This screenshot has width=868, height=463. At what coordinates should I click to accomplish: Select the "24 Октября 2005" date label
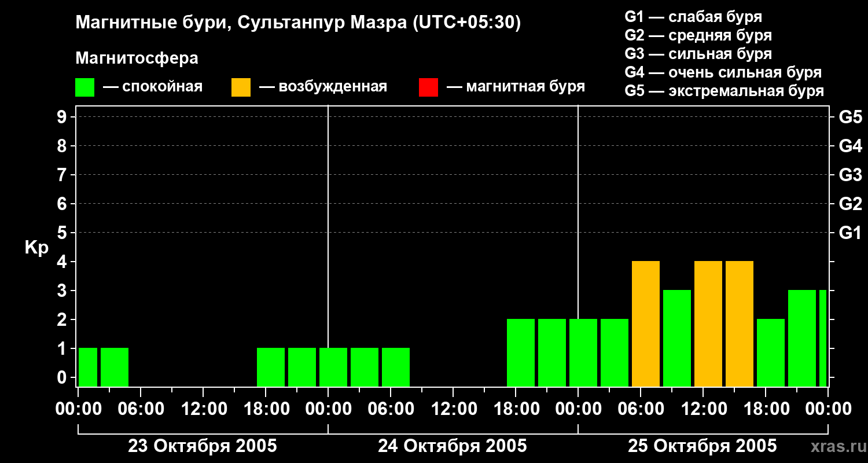[x=453, y=446]
